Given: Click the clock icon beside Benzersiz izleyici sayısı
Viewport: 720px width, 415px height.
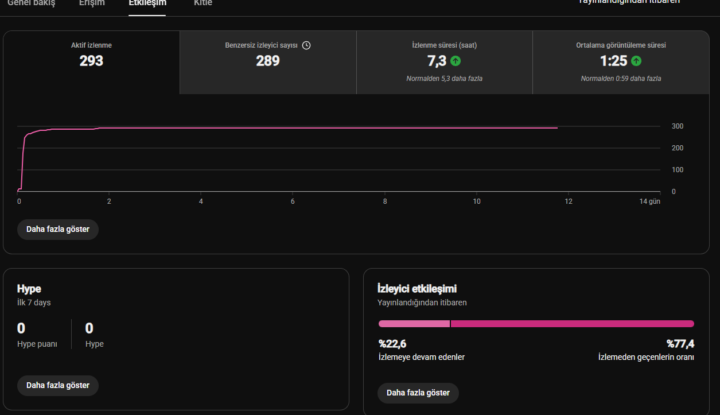Looking at the screenshot, I should tap(306, 45).
